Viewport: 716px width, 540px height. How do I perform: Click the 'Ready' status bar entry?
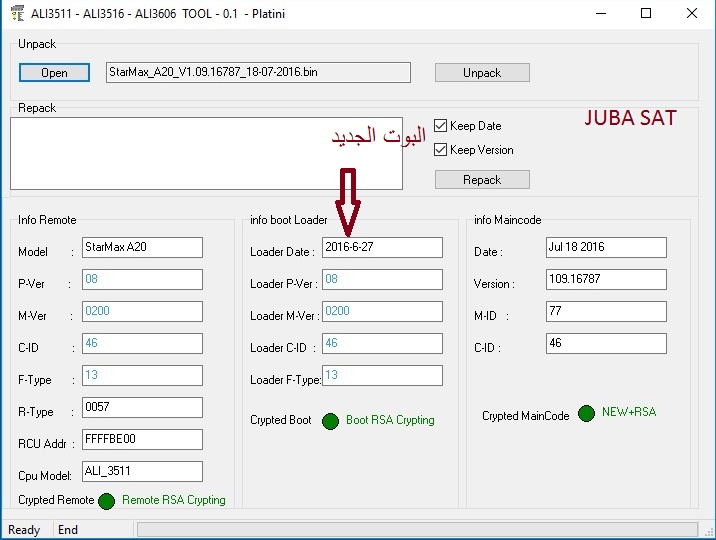24,530
